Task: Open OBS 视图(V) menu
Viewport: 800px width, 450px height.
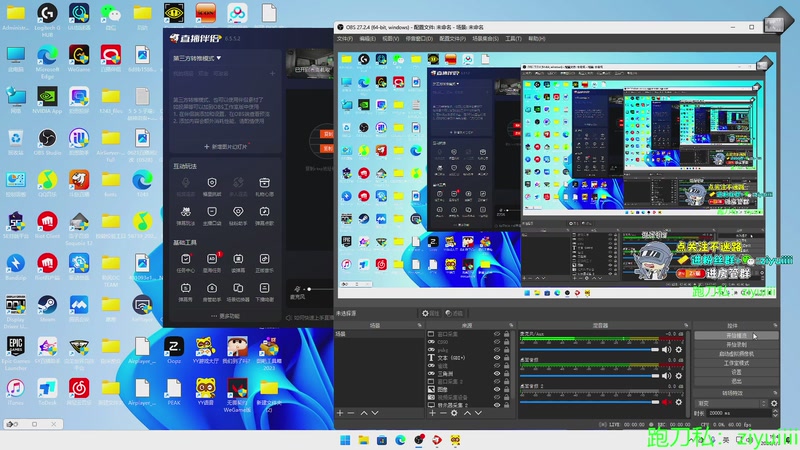Action: tap(390, 39)
